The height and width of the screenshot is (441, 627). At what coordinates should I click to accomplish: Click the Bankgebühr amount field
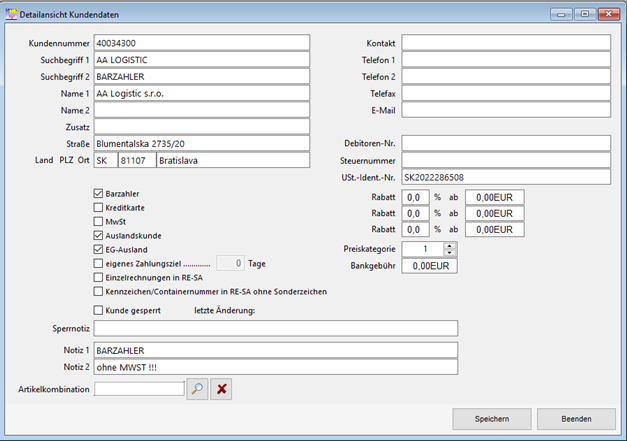[429, 267]
